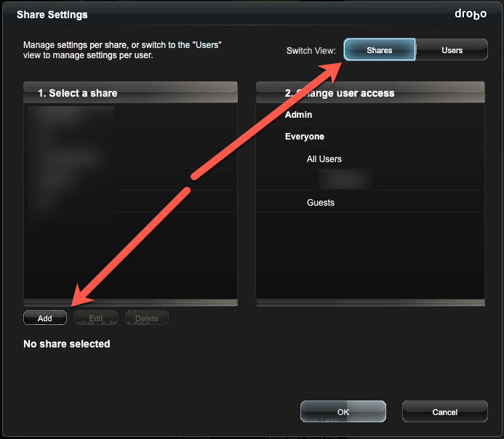The image size is (504, 439).
Task: Click the greyed-out Delete button
Action: [x=147, y=318]
